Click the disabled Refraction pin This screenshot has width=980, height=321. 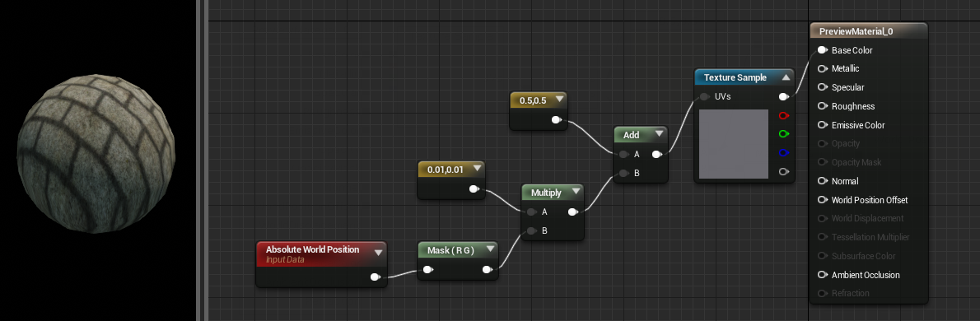pyautogui.click(x=823, y=294)
